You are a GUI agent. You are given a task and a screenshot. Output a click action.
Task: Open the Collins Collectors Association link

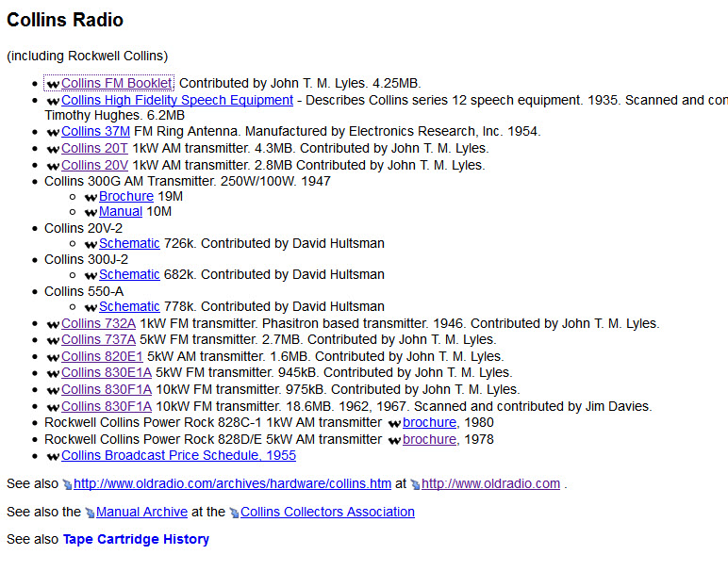coord(327,512)
